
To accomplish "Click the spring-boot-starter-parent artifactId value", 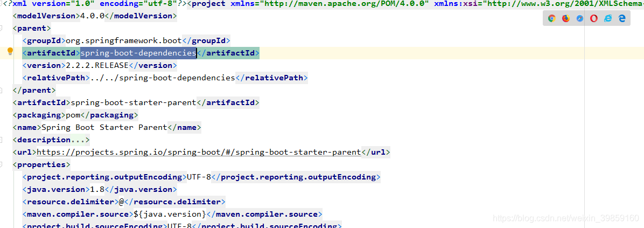I will pos(134,102).
